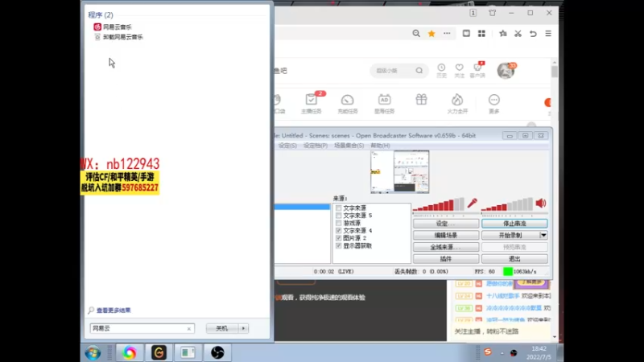
Task: Click the 客户端 download icon
Action: pos(477,70)
